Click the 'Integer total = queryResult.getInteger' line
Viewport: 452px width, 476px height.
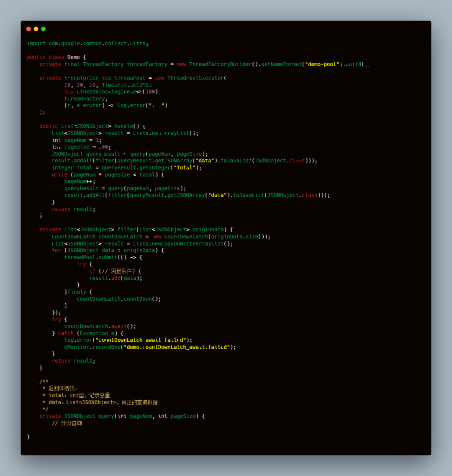[x=126, y=168]
